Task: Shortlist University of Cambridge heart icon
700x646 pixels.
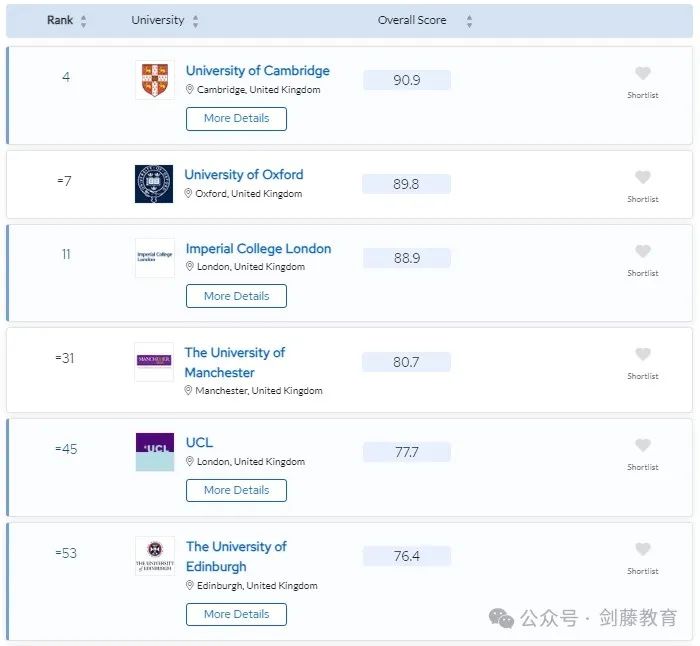Action: [x=643, y=73]
